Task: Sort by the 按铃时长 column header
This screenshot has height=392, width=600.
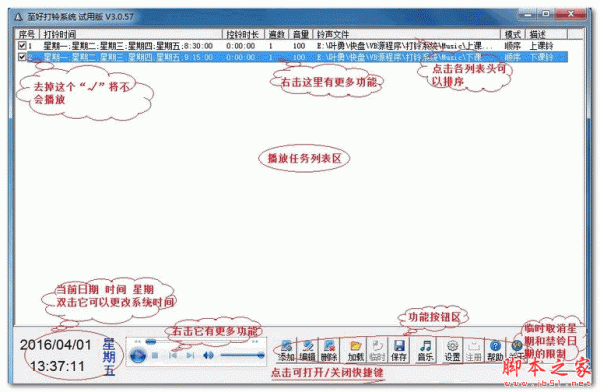Action: pos(243,34)
